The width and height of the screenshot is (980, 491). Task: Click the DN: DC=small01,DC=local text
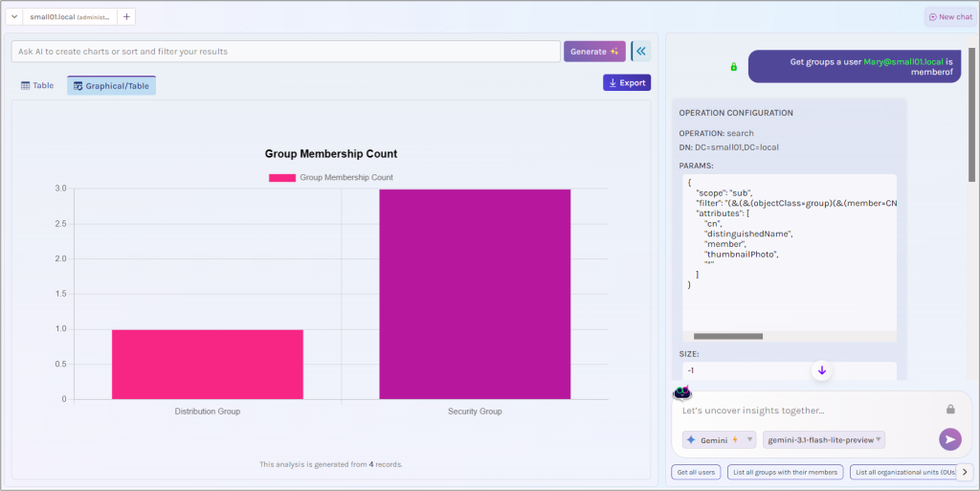pos(728,147)
